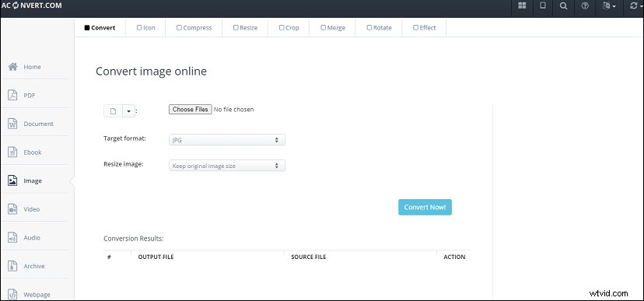644x301 pixels.
Task: Click the No file chosen text
Action: (x=233, y=110)
